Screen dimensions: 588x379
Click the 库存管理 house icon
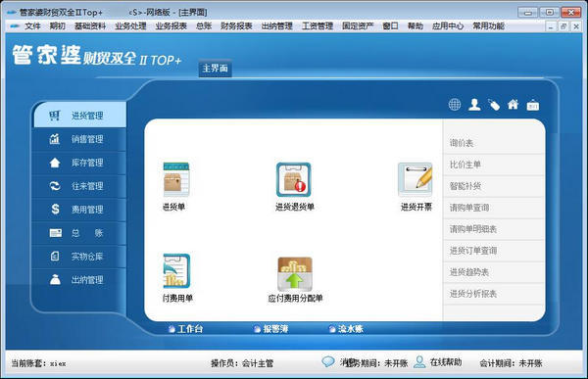(55, 163)
